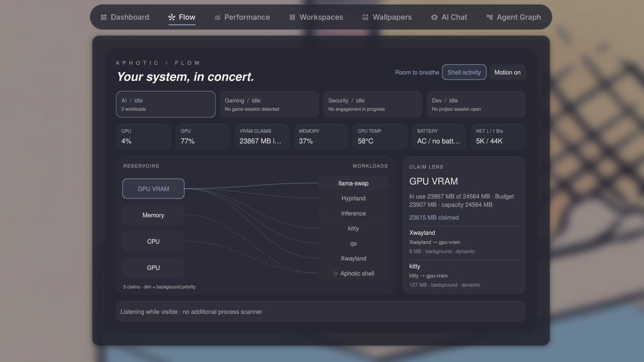Viewport: 644px width, 362px height.
Task: Click the MEMORY 37% stat tile
Action: pos(321,137)
